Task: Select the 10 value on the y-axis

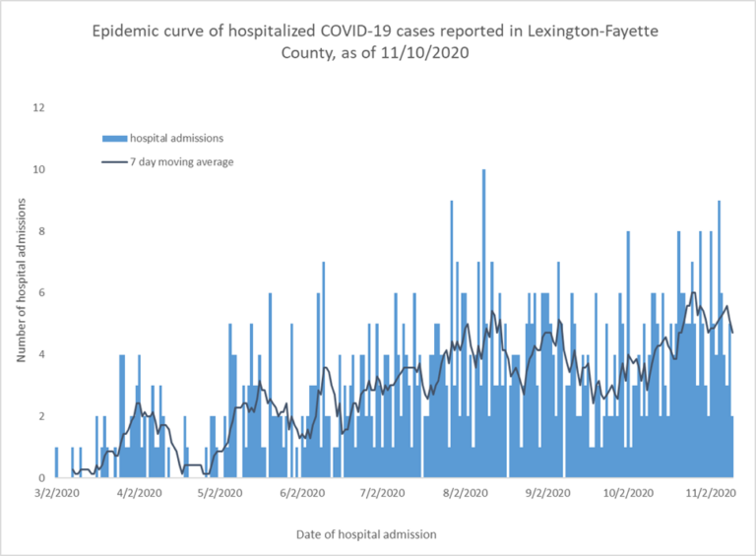Action: click(38, 170)
